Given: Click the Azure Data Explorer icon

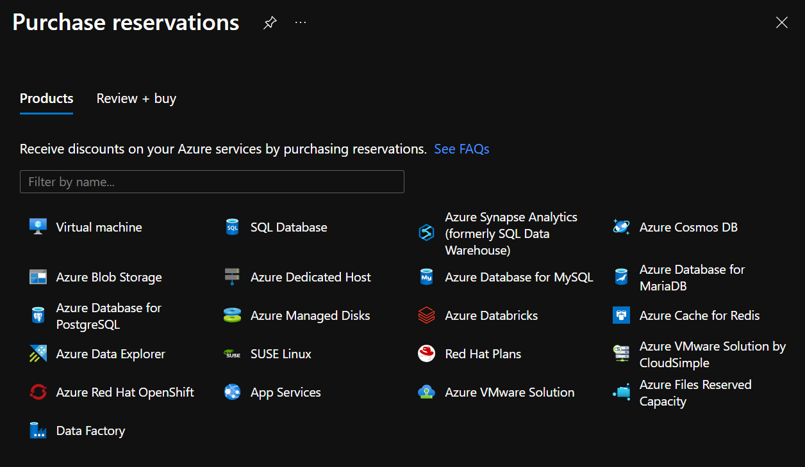Looking at the screenshot, I should tap(38, 354).
